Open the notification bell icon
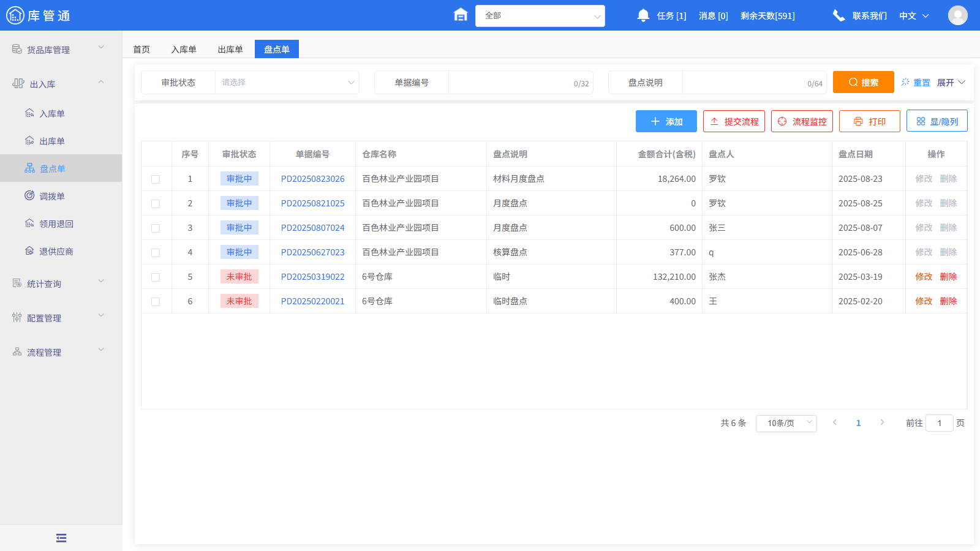Screen dimensions: 980x551 point(643,15)
